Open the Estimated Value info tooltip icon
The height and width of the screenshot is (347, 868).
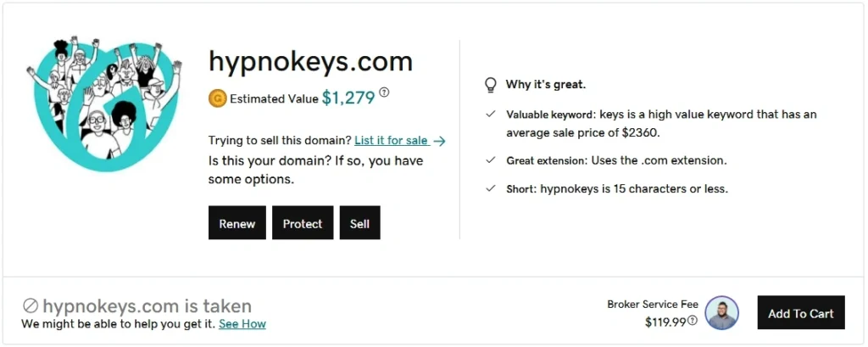pos(384,92)
